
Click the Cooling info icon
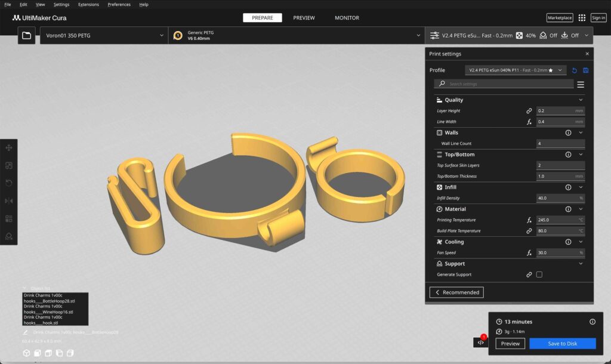(x=568, y=242)
